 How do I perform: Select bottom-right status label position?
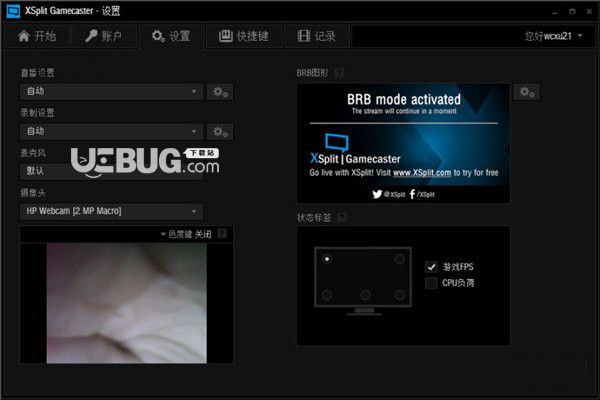399,295
